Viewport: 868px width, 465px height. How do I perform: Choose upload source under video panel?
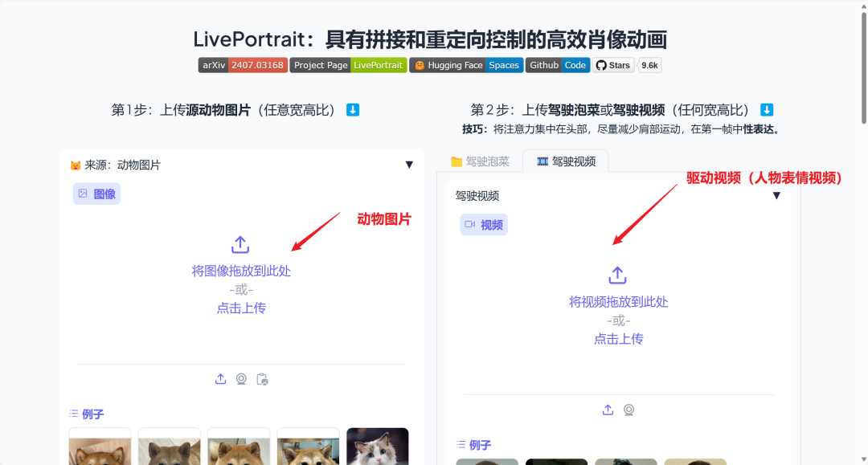coord(608,410)
